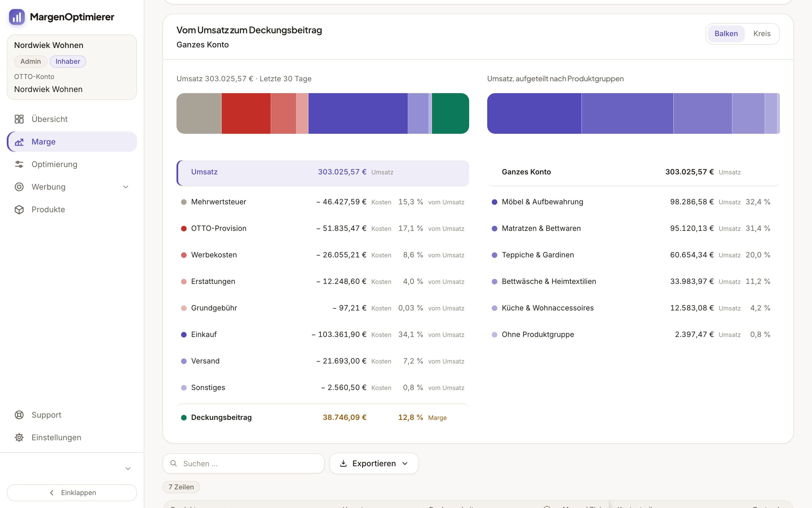Switch chart view to Balken
This screenshot has height=508, width=812.
[x=726, y=34]
